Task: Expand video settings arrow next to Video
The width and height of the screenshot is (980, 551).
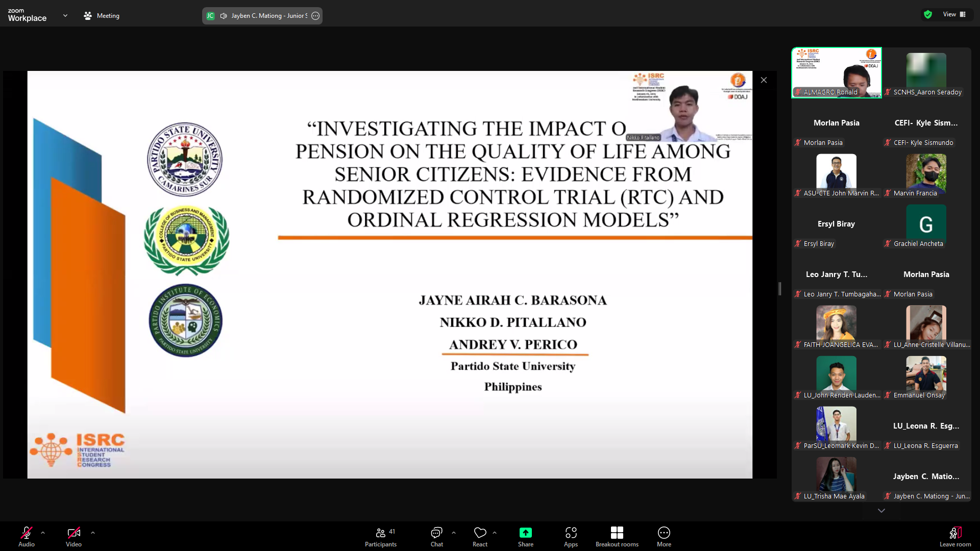Action: point(93,533)
